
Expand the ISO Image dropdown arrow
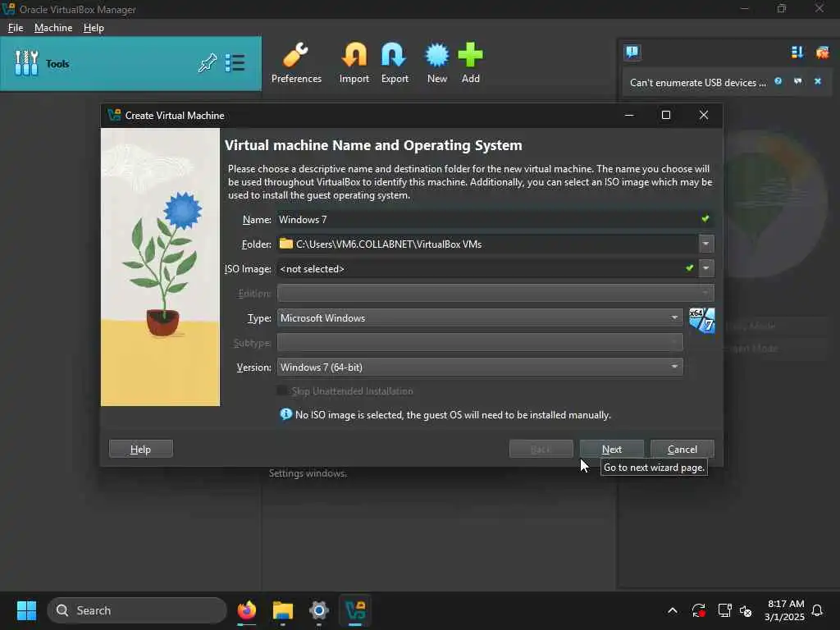(706, 268)
